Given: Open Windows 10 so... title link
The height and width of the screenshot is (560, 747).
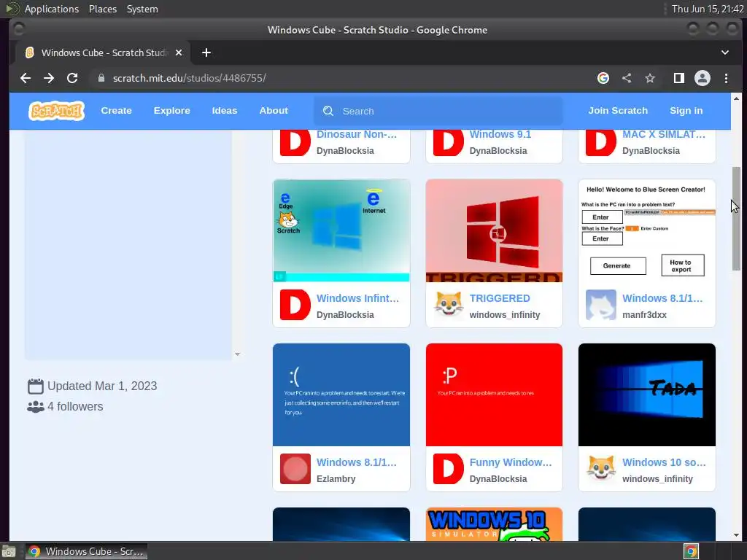Looking at the screenshot, I should pos(664,462).
